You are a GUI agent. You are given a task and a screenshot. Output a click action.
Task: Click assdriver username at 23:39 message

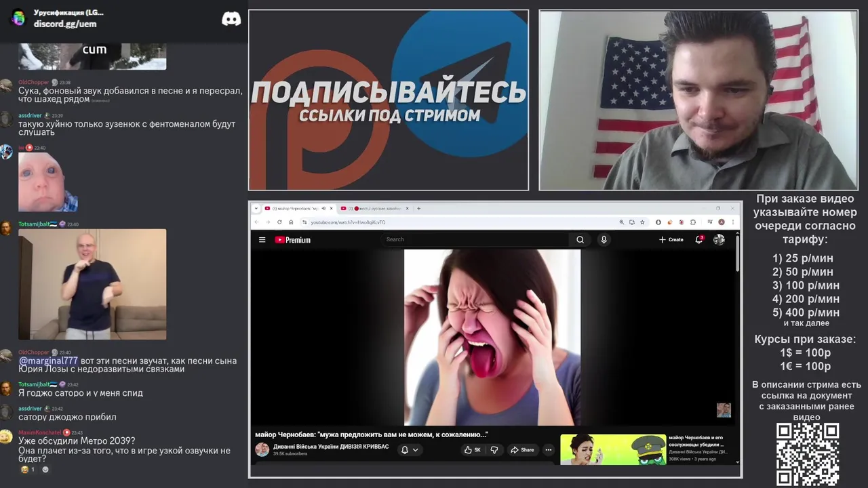click(30, 116)
